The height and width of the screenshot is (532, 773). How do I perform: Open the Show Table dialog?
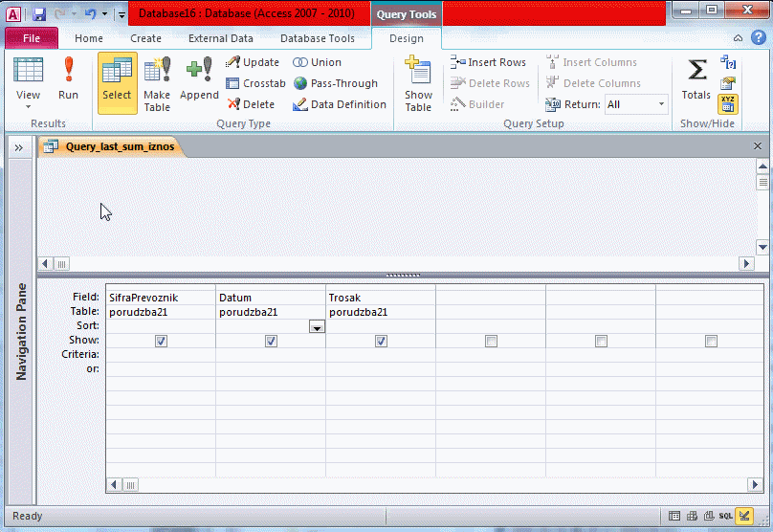pos(418,81)
